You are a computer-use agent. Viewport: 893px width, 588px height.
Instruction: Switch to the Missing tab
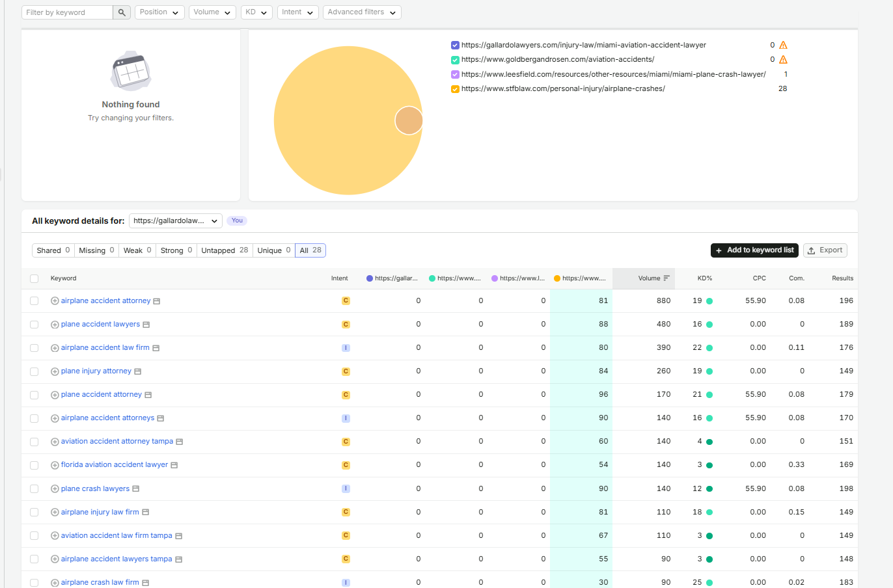96,250
